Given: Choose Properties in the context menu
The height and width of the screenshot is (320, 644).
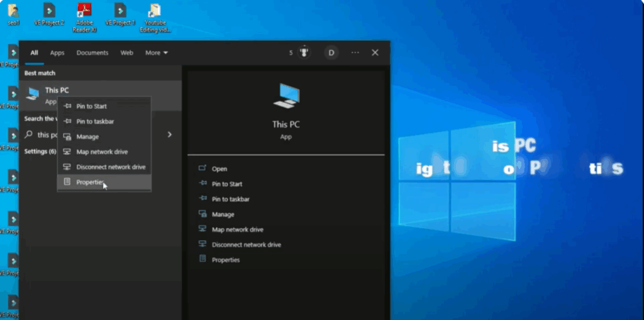Looking at the screenshot, I should coord(90,182).
